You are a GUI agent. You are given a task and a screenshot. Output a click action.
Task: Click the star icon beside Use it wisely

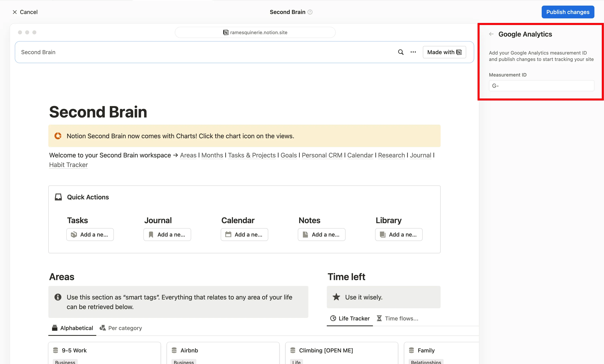(336, 297)
